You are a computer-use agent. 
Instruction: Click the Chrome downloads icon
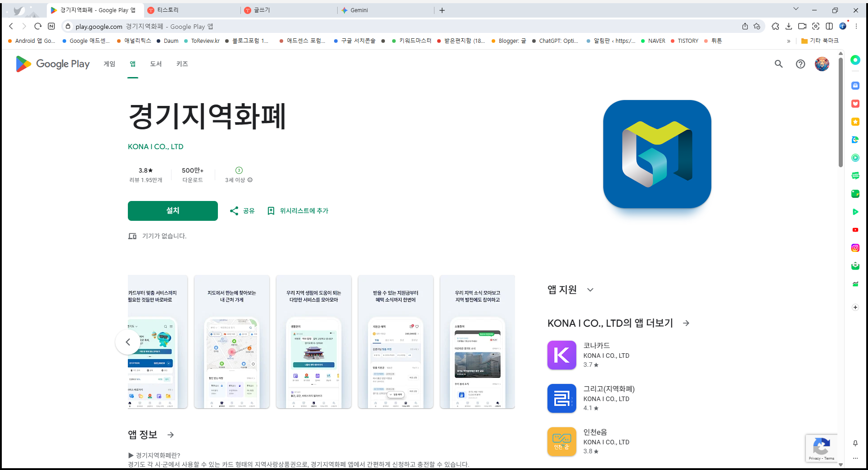(789, 27)
